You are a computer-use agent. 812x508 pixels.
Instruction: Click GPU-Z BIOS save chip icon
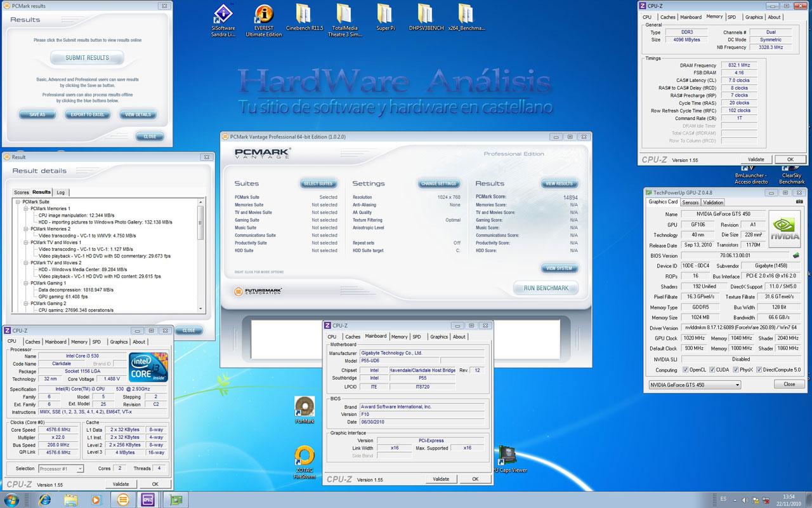[x=796, y=256]
